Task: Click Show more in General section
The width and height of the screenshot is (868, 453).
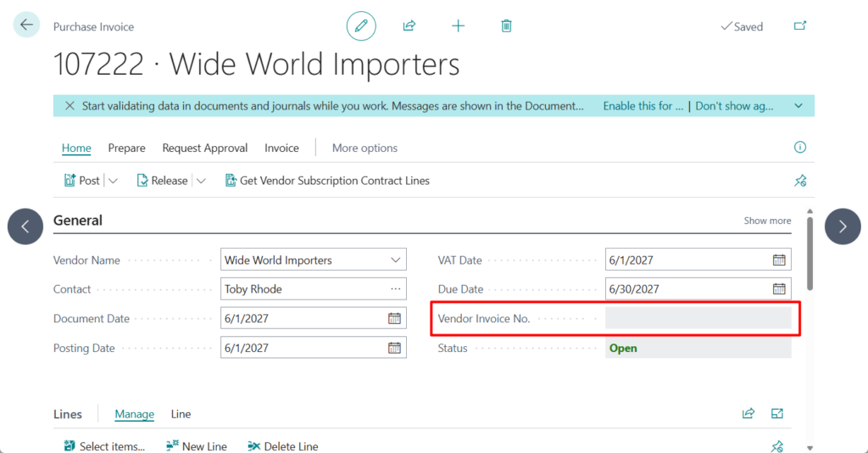Action: click(767, 221)
